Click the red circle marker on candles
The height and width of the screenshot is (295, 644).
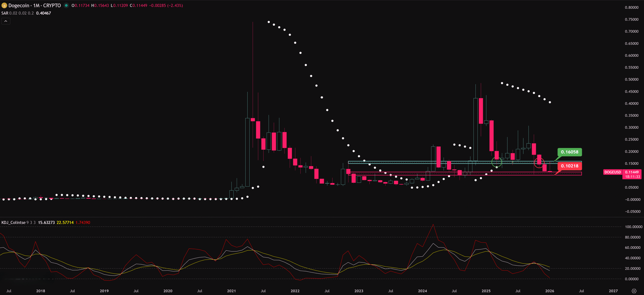(x=539, y=163)
